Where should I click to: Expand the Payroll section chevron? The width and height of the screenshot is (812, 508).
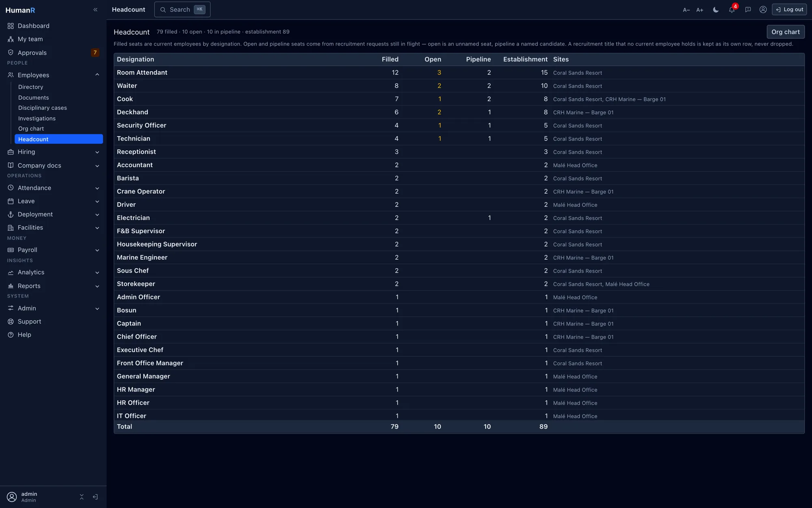(x=97, y=250)
